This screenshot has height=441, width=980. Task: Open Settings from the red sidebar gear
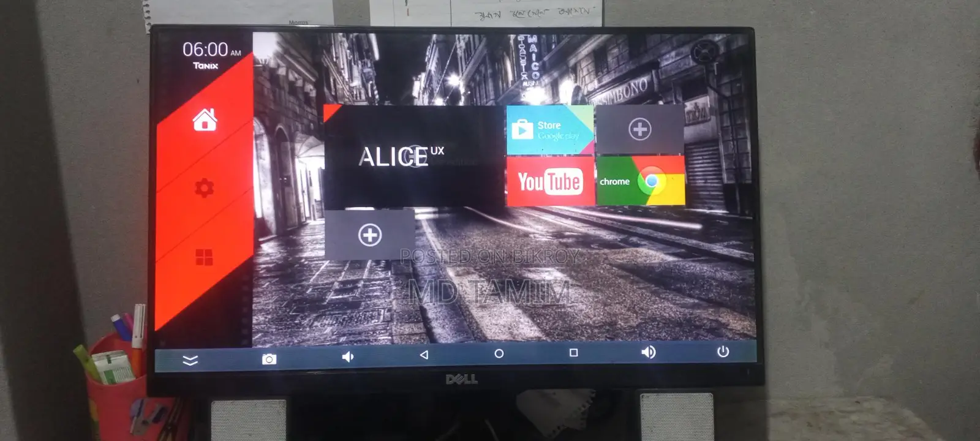[204, 187]
